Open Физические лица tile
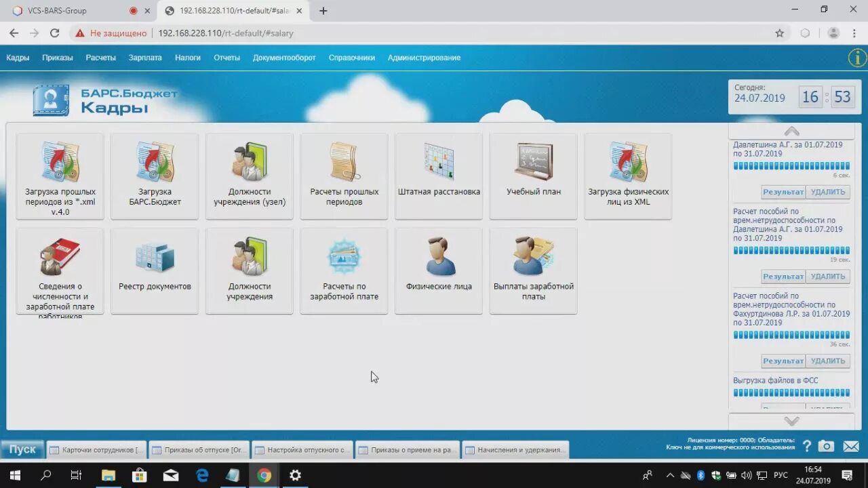 pyautogui.click(x=439, y=271)
